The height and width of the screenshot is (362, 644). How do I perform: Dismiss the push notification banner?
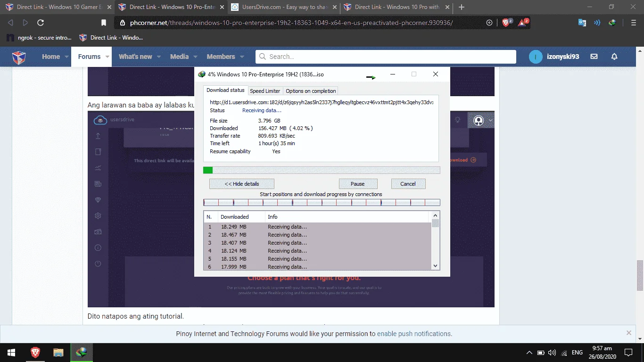tap(629, 333)
